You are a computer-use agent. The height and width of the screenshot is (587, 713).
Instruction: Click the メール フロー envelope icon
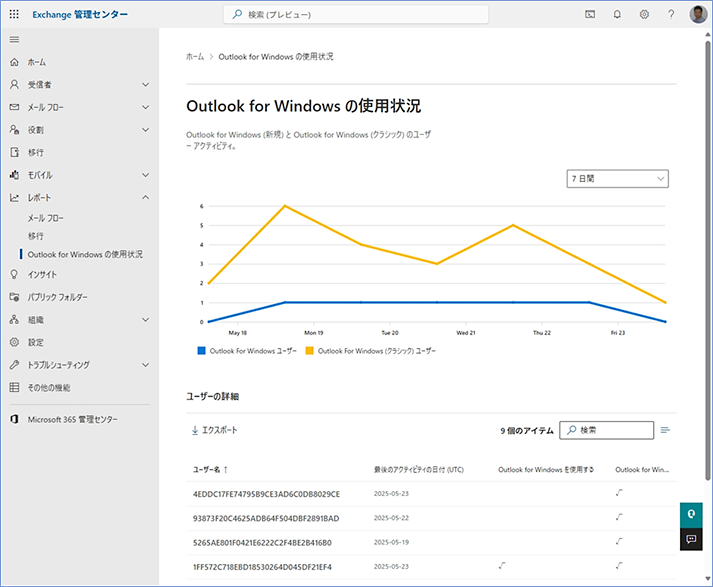click(x=15, y=107)
